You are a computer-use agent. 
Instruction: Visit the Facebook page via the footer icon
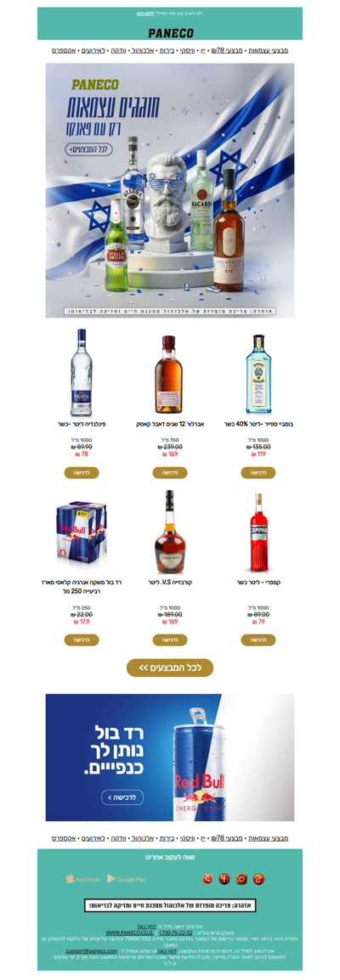[x=224, y=879]
